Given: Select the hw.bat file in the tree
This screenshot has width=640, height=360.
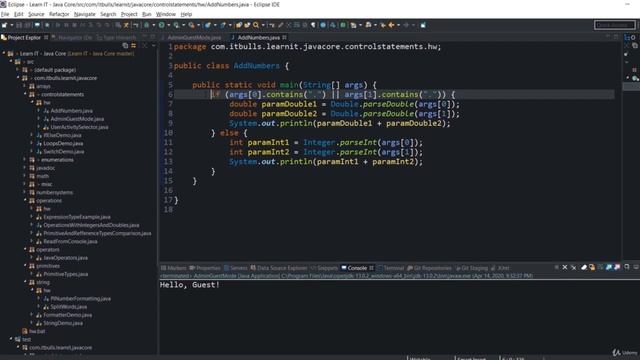Looking at the screenshot, I should (x=37, y=331).
